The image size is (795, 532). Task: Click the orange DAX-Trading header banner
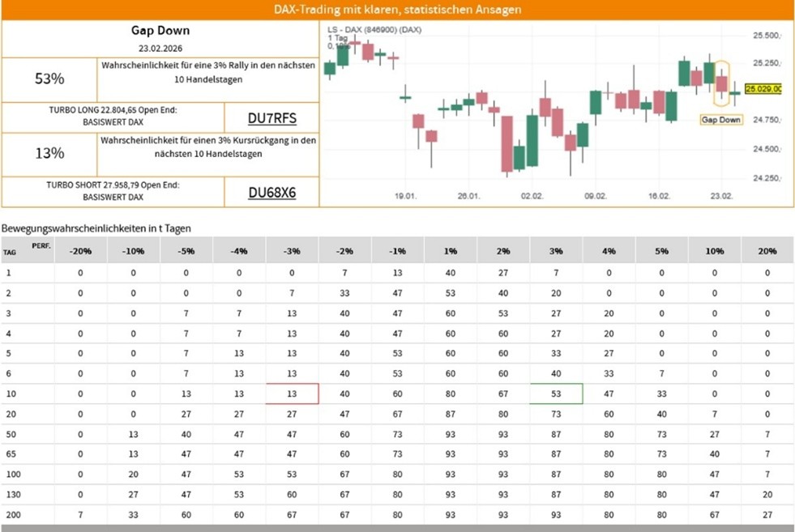coord(397,10)
